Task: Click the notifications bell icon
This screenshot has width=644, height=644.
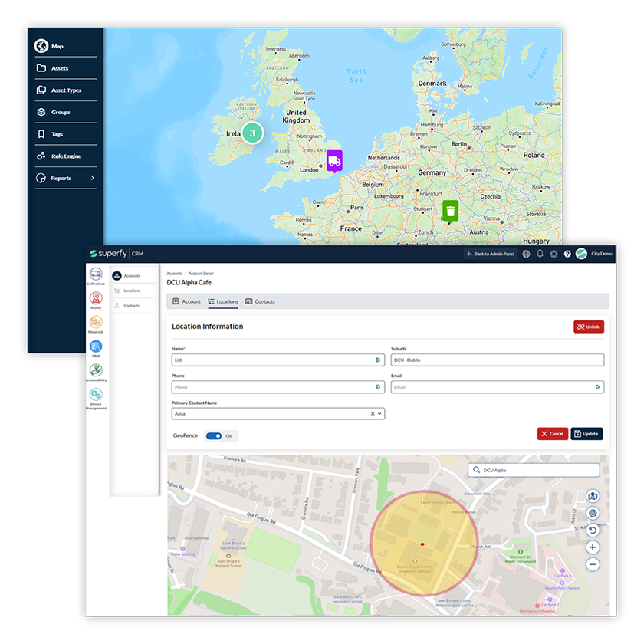Action: click(540, 254)
